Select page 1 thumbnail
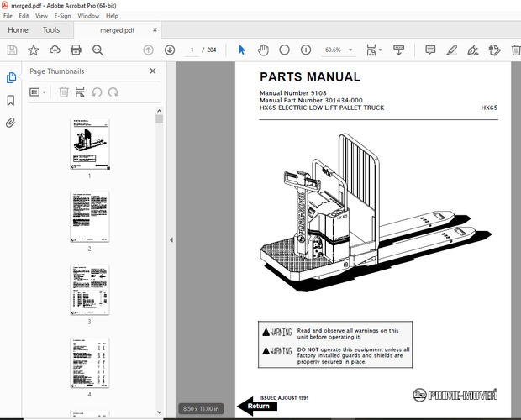Viewport: 521px width, 420px height. 90,144
